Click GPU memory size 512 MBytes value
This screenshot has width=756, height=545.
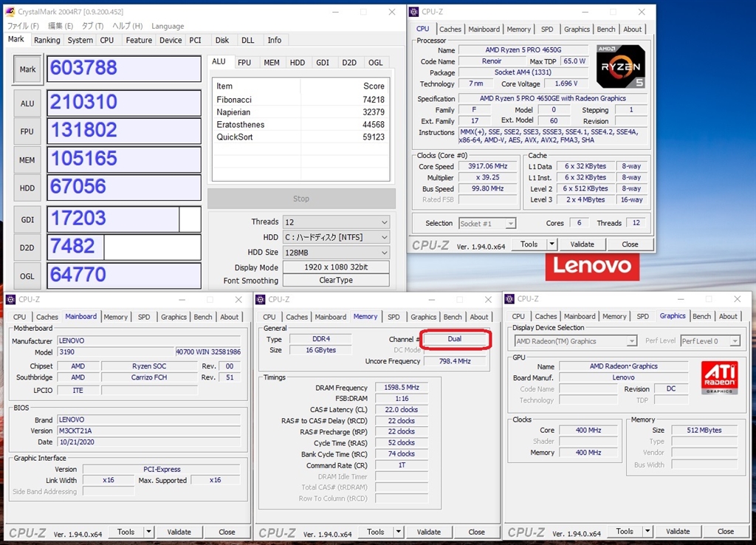click(704, 431)
